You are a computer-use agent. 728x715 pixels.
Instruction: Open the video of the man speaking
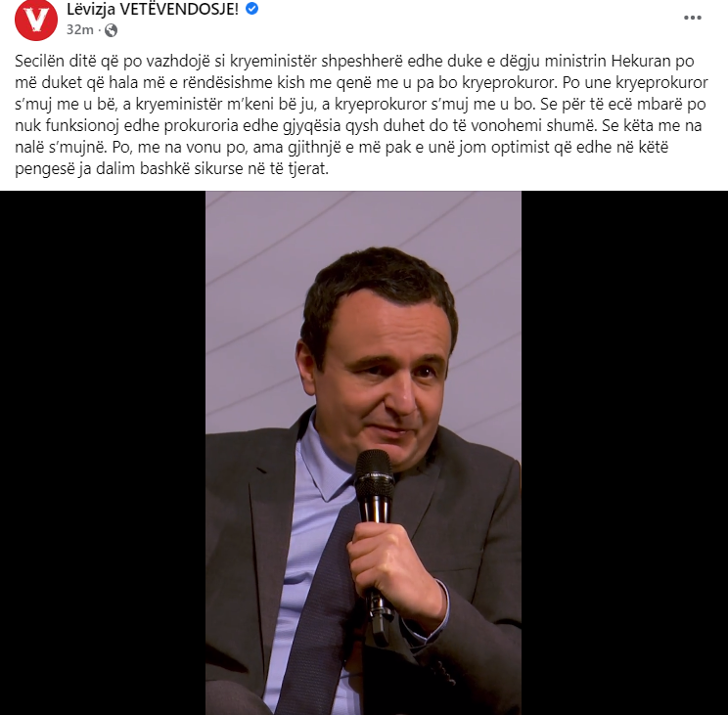point(364,453)
